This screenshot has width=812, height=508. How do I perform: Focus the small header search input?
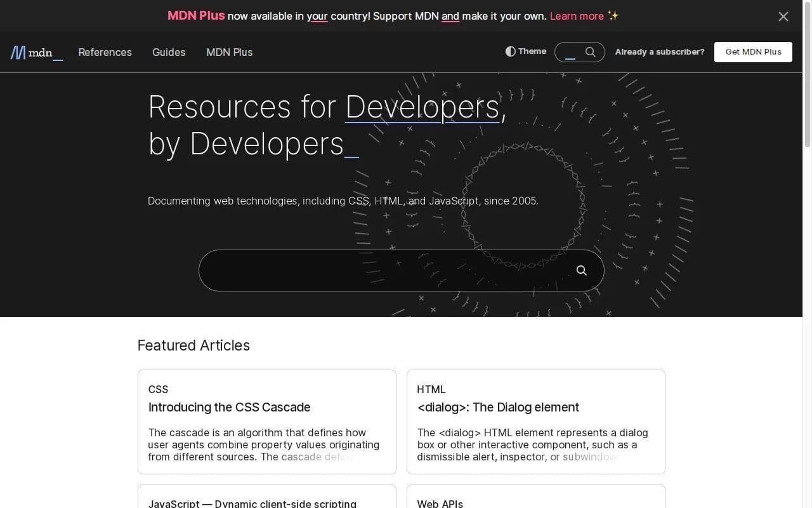point(570,52)
